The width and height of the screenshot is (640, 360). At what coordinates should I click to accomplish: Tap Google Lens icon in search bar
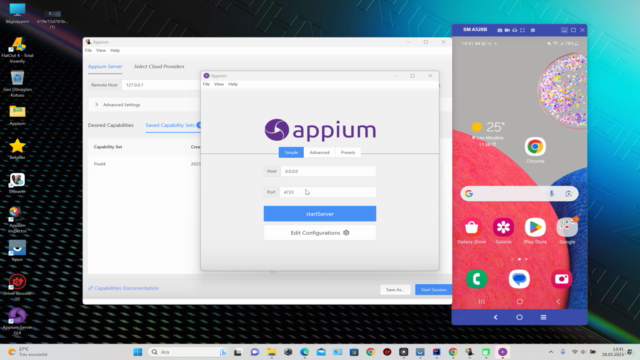[568, 194]
